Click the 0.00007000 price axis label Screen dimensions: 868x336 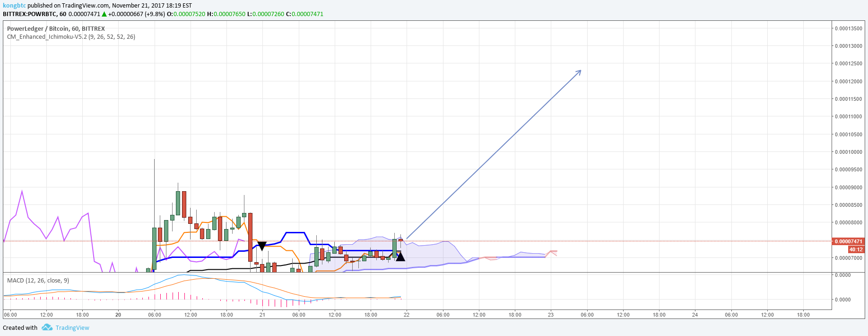pyautogui.click(x=848, y=258)
